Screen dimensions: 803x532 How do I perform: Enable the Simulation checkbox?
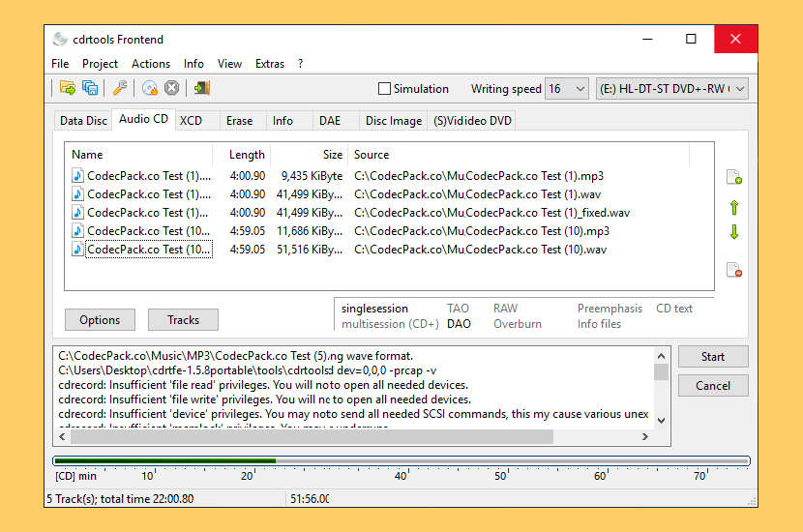coord(384,89)
